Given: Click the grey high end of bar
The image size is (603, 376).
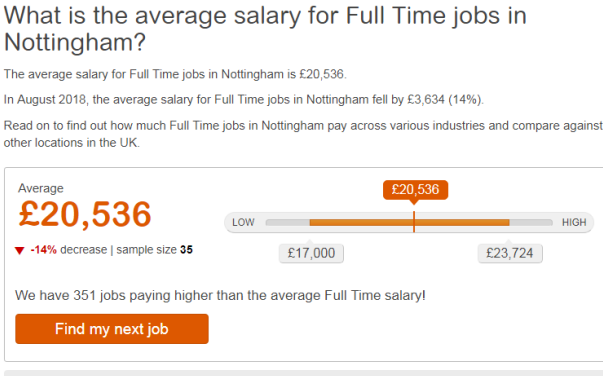Looking at the screenshot, I should point(531,222).
